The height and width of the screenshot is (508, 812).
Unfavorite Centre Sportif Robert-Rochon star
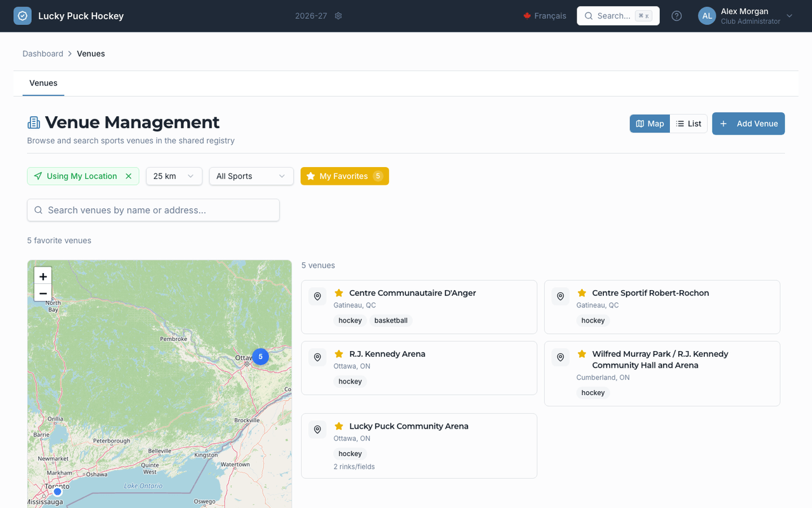click(582, 293)
